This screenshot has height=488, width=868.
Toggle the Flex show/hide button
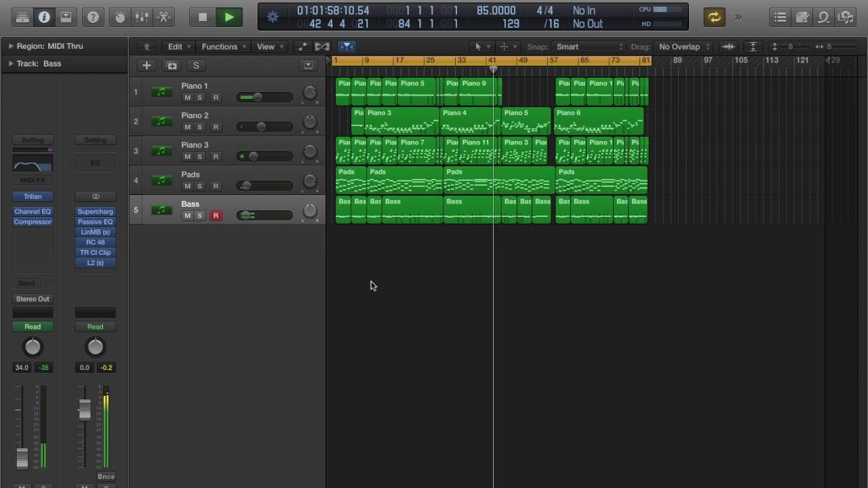(322, 47)
